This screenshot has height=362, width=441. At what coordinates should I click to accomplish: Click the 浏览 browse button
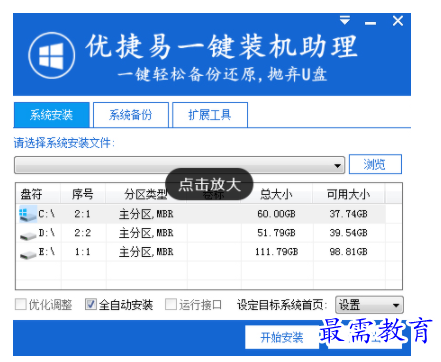[x=375, y=164]
